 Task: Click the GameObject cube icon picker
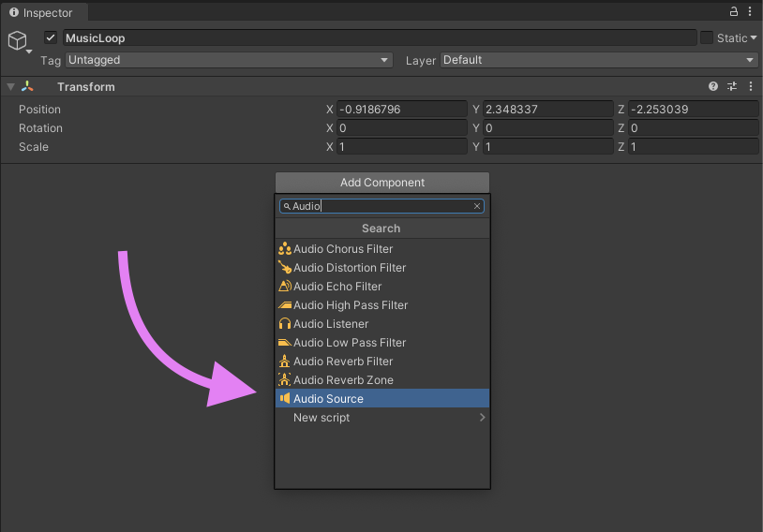pyautogui.click(x=19, y=42)
